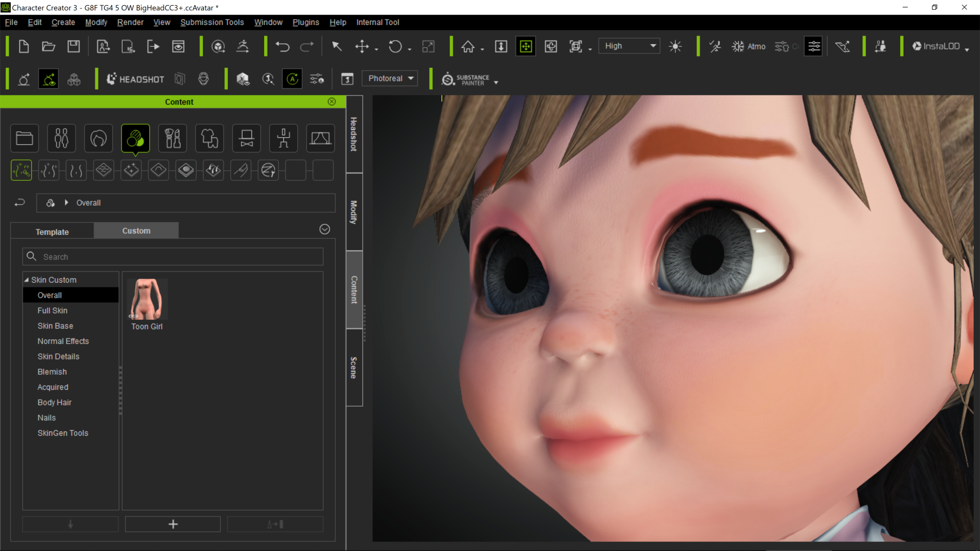Save project with the floppy disk icon
The height and width of the screenshot is (551, 980).
[73, 47]
